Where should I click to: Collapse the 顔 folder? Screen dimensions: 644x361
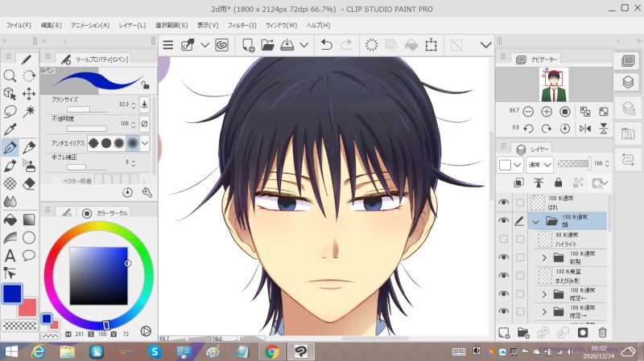pyautogui.click(x=535, y=222)
